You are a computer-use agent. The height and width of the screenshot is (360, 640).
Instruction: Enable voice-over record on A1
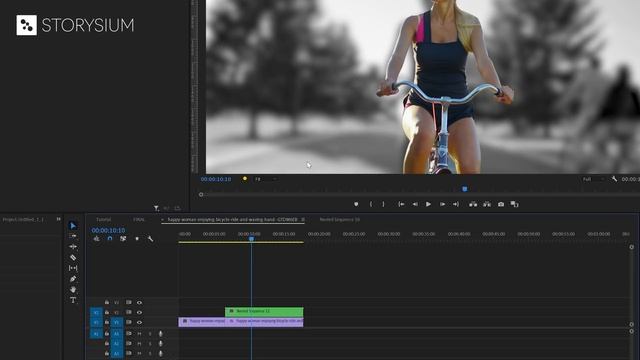pos(160,333)
